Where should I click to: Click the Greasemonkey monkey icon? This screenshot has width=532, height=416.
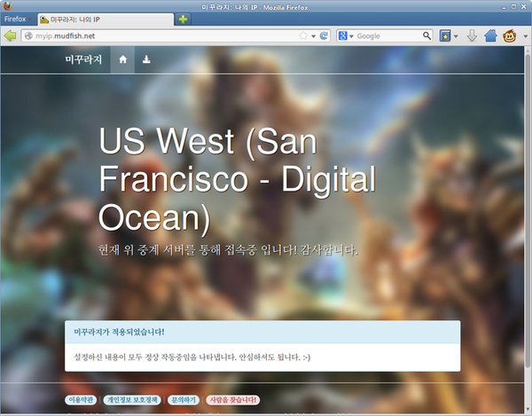point(509,35)
